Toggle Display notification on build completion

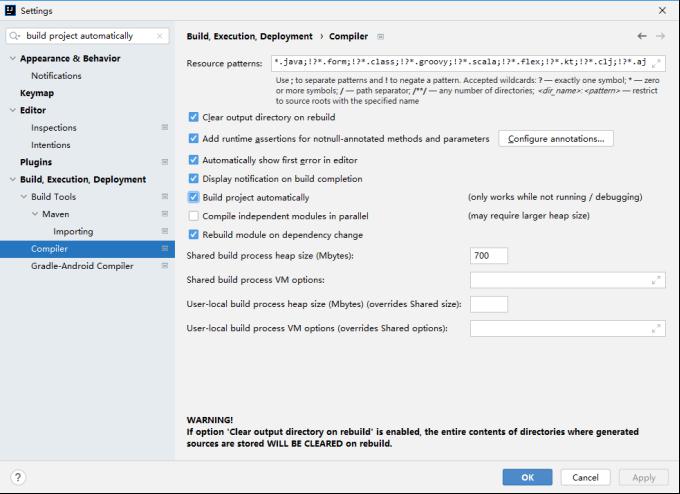click(193, 179)
